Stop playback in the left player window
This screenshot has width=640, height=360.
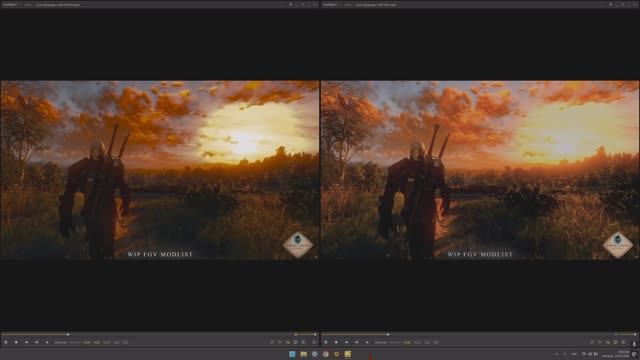16,342
